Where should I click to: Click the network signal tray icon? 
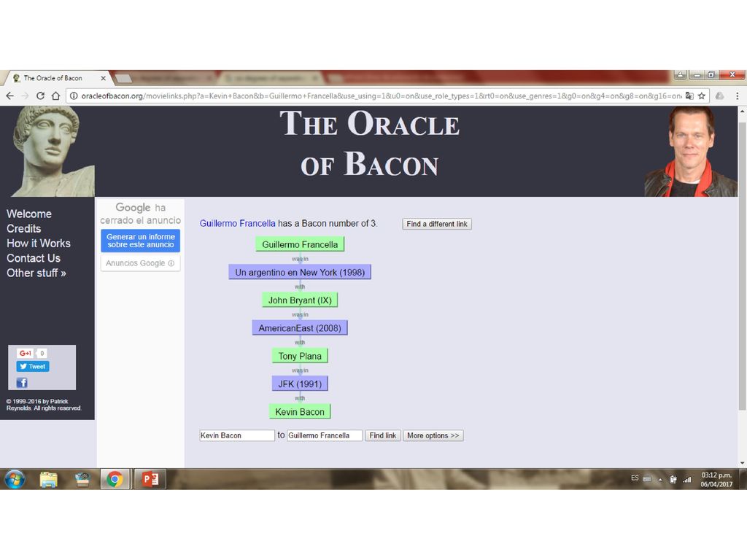click(x=686, y=480)
